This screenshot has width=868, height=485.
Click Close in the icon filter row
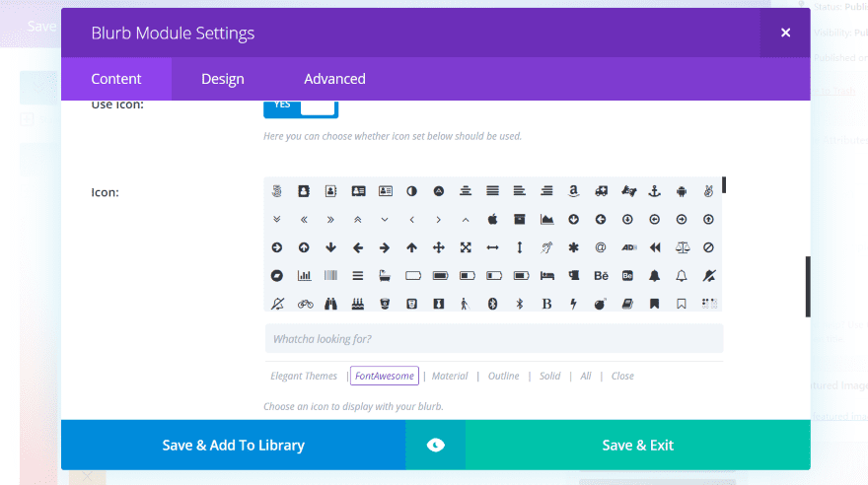pos(622,376)
